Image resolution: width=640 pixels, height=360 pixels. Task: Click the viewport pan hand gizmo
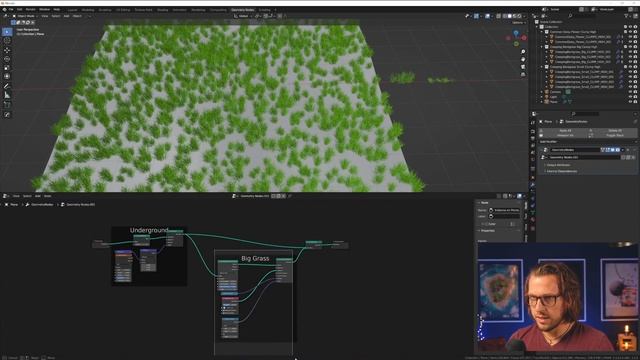[523, 59]
